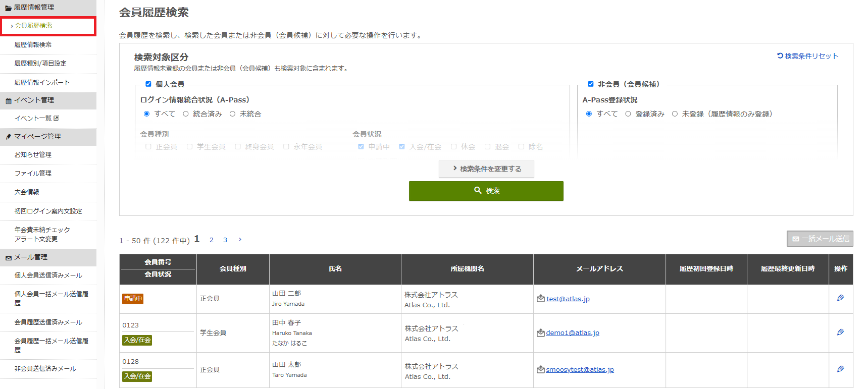
Task: Click the 履歴初回登録日時 column header
Action: (706, 269)
